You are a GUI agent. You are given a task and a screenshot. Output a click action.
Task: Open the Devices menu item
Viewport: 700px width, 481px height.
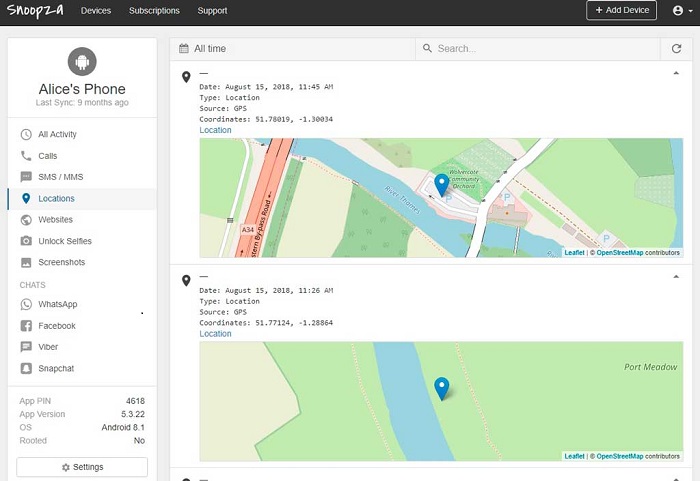[x=96, y=11]
